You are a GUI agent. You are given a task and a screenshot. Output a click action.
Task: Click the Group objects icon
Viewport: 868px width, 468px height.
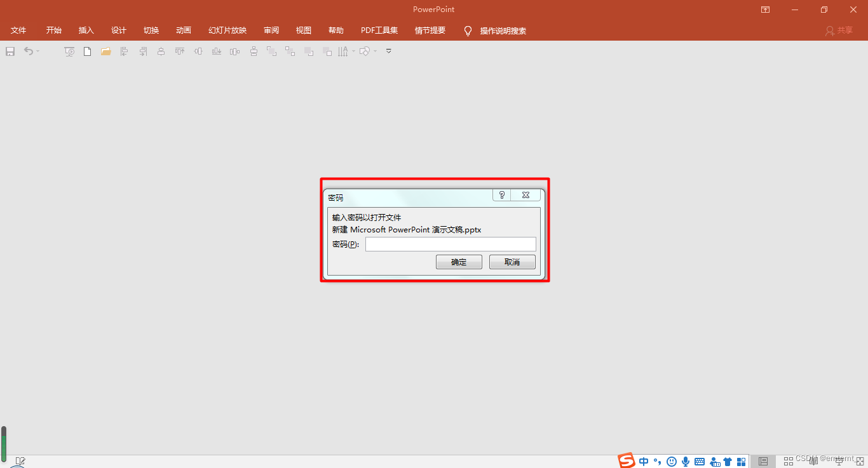pos(271,51)
